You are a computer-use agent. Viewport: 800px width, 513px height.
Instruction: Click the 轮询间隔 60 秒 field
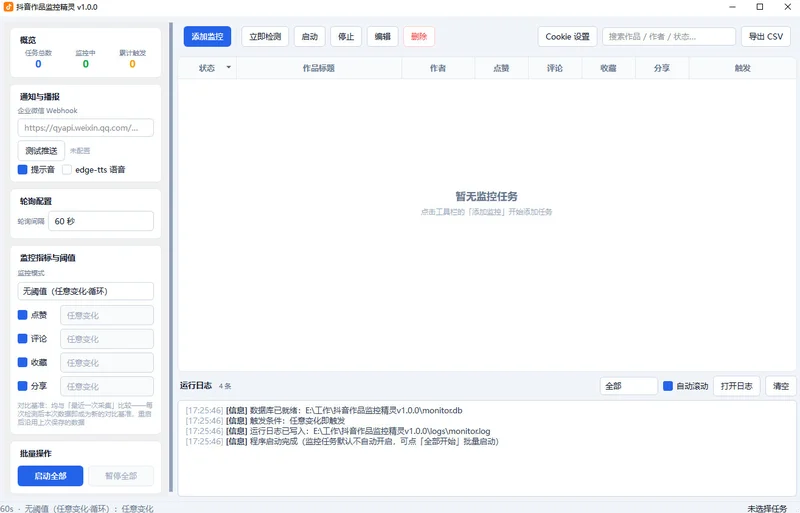tap(101, 221)
